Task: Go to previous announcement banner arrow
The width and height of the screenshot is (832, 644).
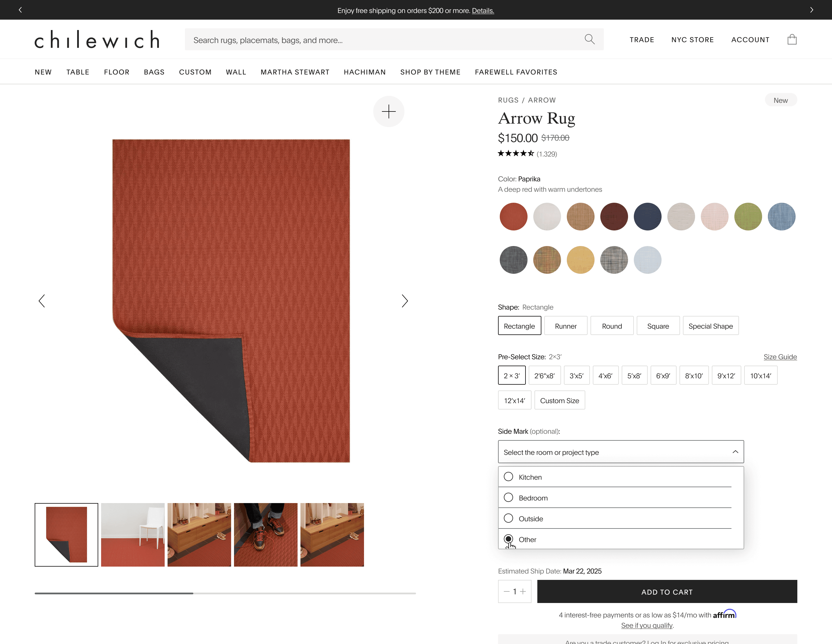Action: 20,10
